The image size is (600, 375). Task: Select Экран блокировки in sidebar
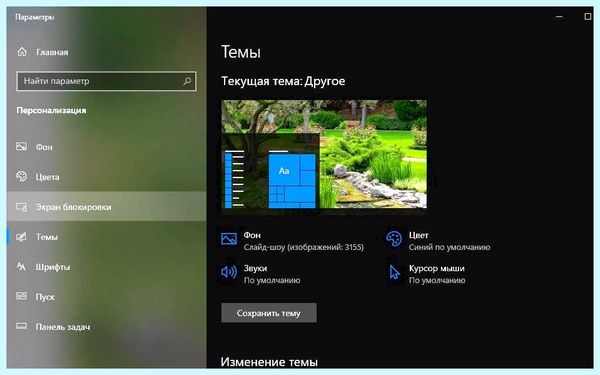(106, 207)
